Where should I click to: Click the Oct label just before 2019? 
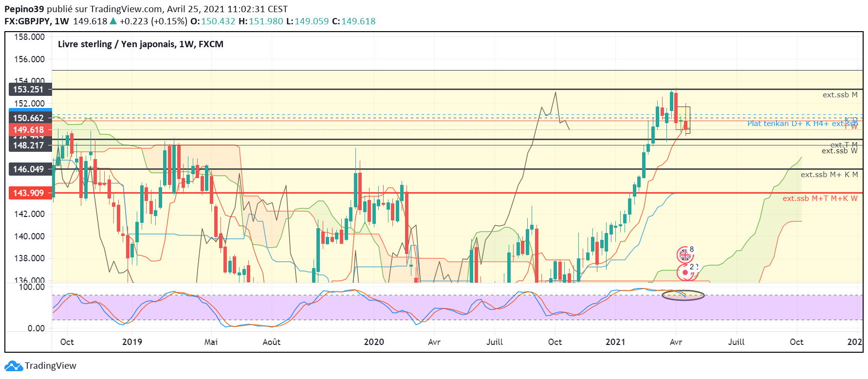67,342
